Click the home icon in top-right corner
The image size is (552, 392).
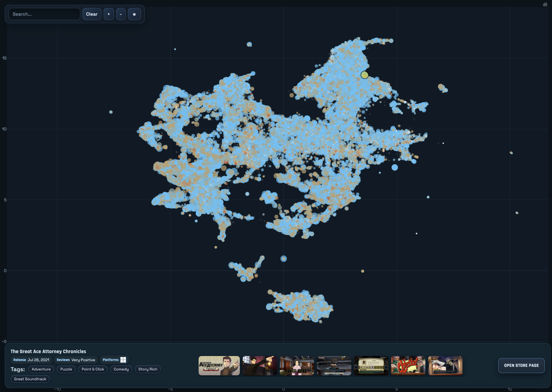[x=545, y=5]
